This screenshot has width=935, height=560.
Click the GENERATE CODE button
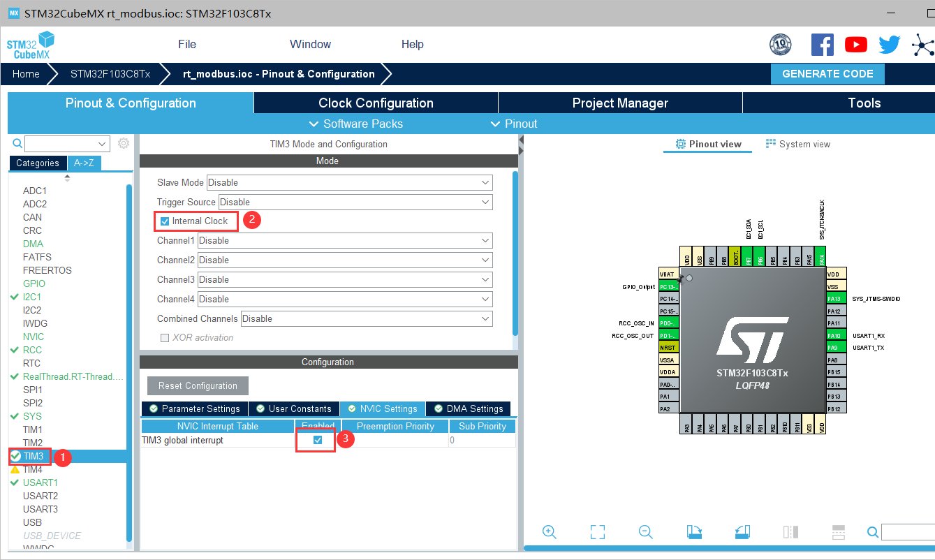[x=827, y=74]
